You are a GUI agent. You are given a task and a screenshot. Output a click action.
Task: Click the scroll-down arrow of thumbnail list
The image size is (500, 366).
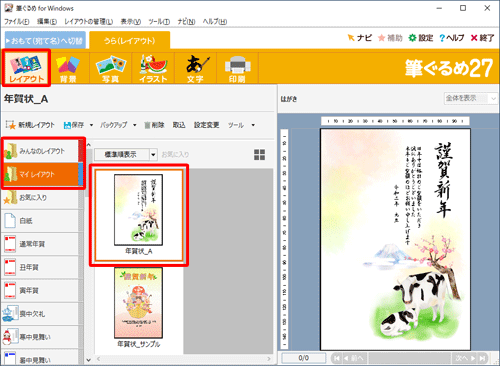89,360
